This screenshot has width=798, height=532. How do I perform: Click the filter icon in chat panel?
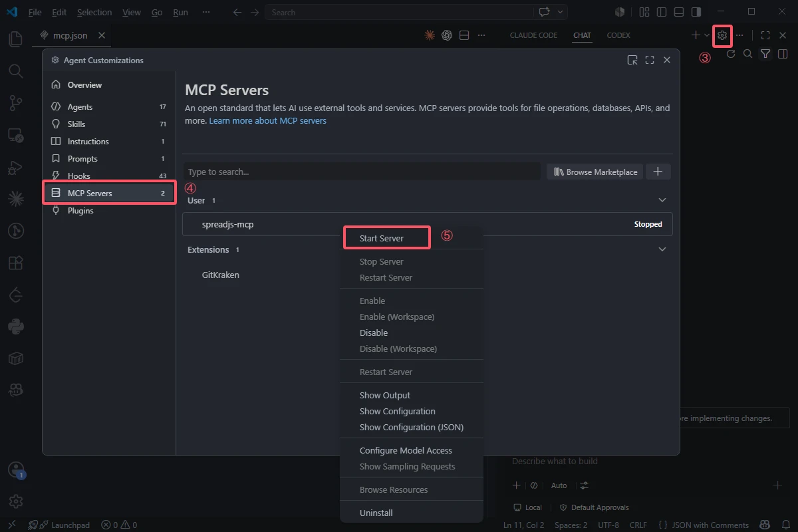[765, 54]
